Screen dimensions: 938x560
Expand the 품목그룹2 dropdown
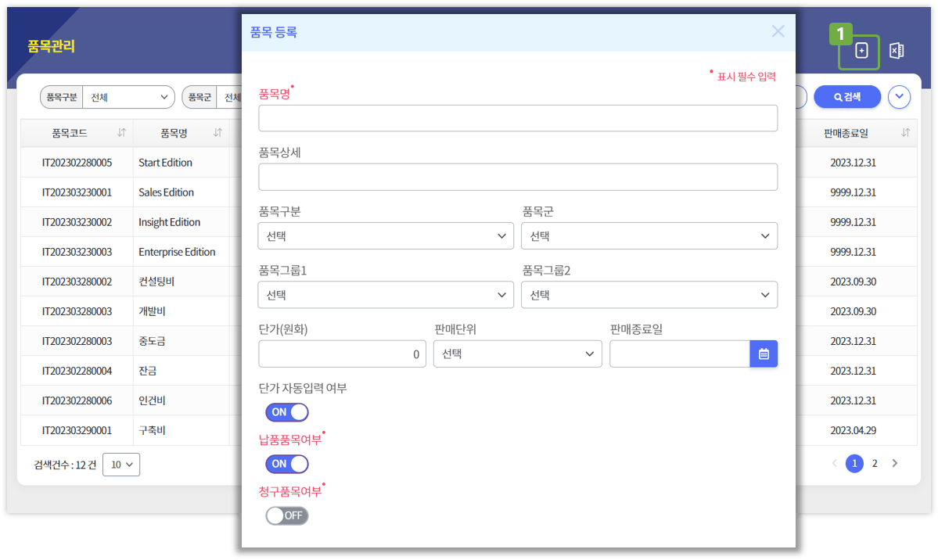tap(649, 295)
